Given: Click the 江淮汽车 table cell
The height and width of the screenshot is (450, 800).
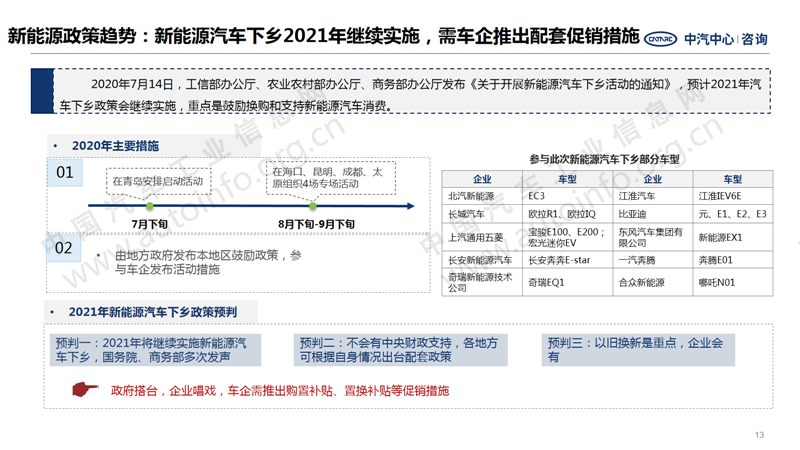Looking at the screenshot, I should 653,196.
